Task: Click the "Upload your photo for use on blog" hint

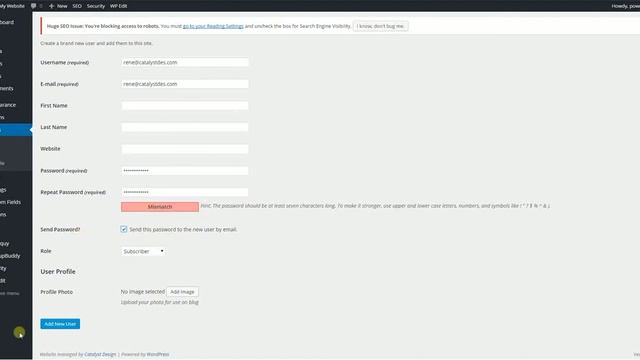Action: coord(160,302)
